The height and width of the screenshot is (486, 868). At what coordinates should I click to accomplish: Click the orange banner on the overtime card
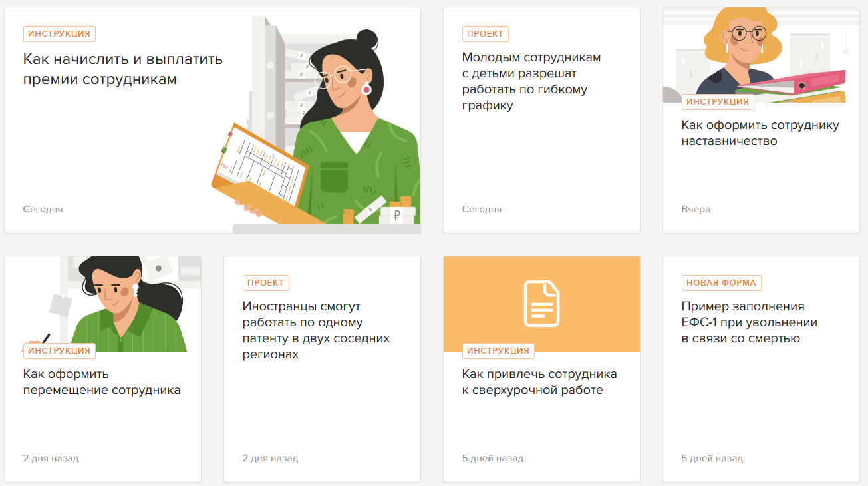pyautogui.click(x=541, y=304)
